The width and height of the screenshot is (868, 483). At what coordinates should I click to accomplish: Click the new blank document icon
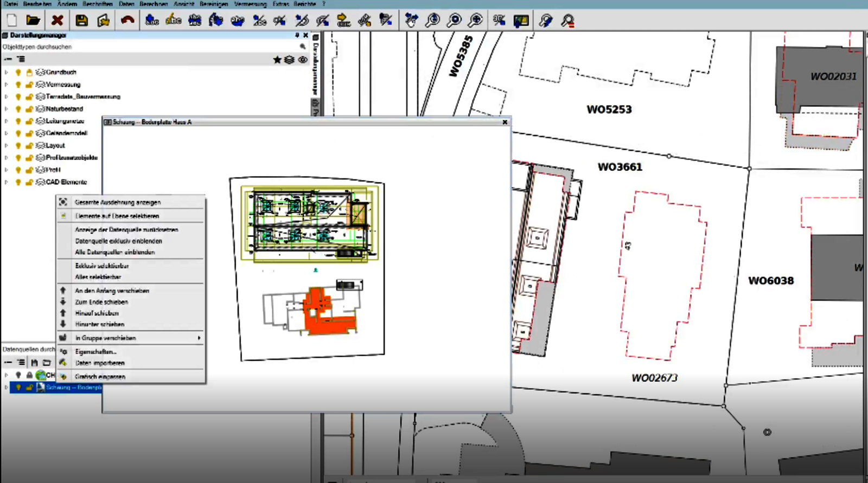click(x=12, y=21)
